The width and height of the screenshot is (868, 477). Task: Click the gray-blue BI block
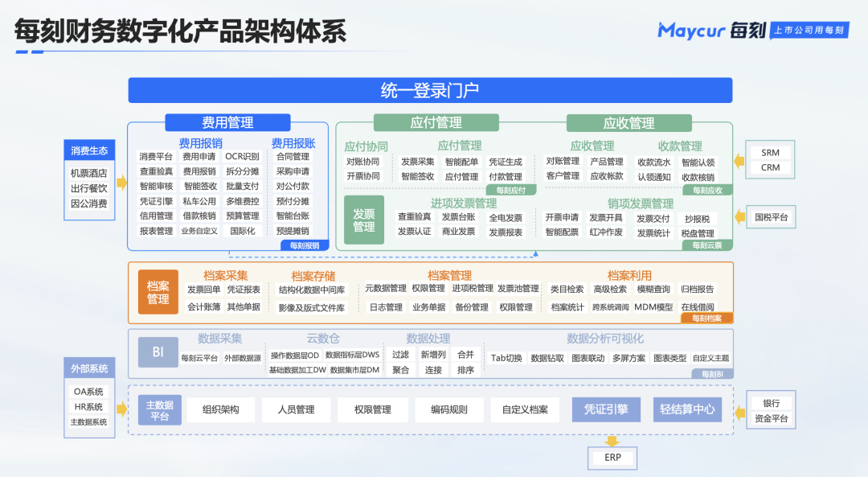pos(158,352)
